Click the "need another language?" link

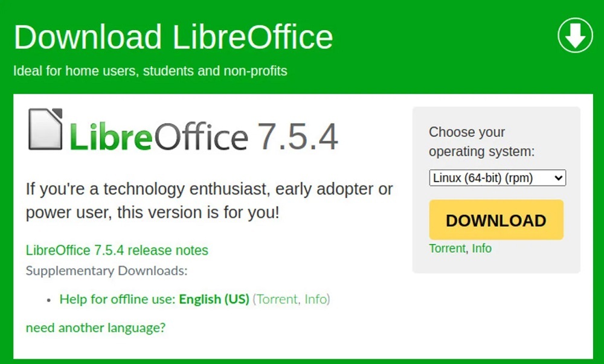pyautogui.click(x=95, y=328)
